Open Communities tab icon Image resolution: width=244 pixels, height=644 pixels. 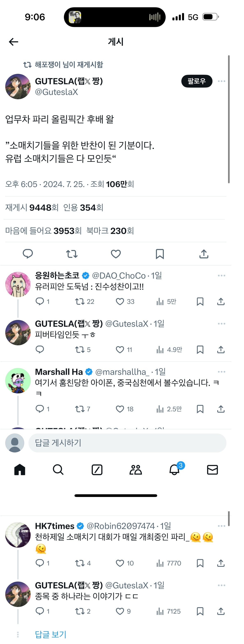click(x=136, y=469)
